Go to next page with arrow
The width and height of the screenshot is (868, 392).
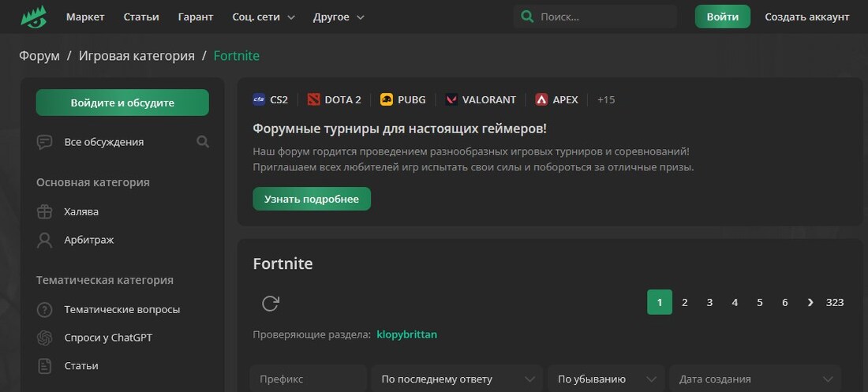[x=810, y=302]
